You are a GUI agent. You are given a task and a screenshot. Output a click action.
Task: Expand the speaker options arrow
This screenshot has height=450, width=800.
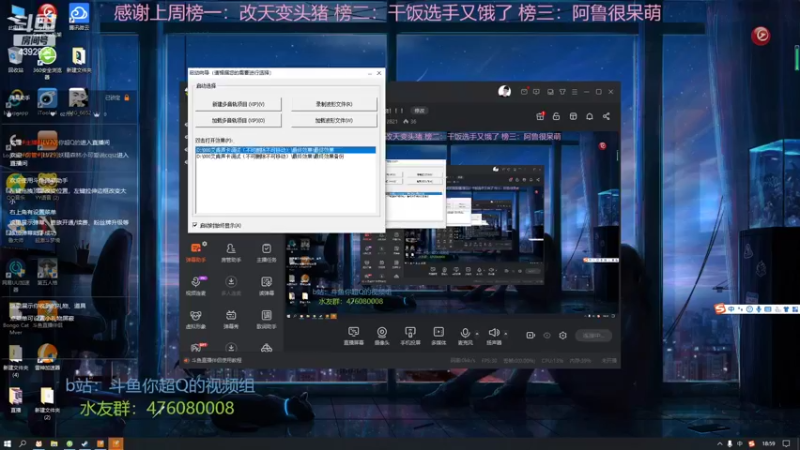[x=506, y=334]
